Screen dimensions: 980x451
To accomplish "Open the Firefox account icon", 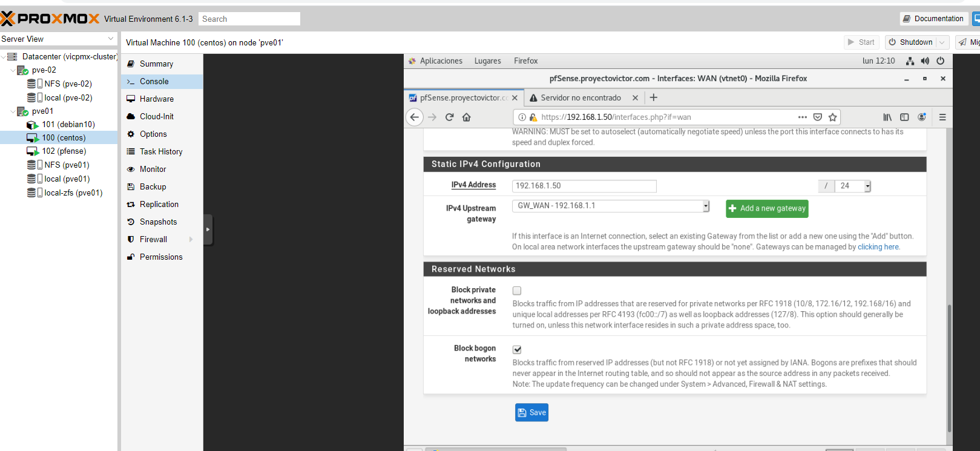I will (922, 117).
